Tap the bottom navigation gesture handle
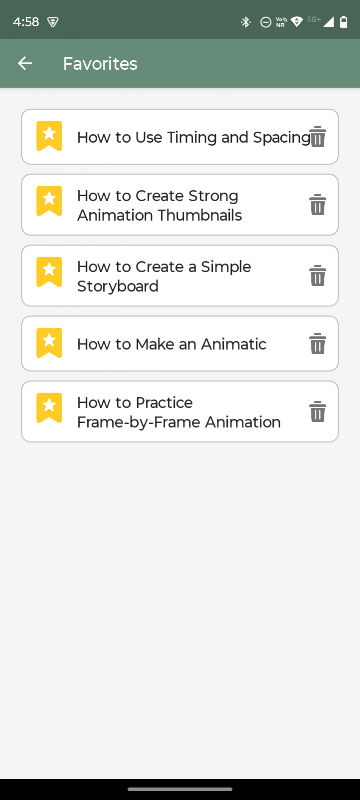 [x=180, y=789]
